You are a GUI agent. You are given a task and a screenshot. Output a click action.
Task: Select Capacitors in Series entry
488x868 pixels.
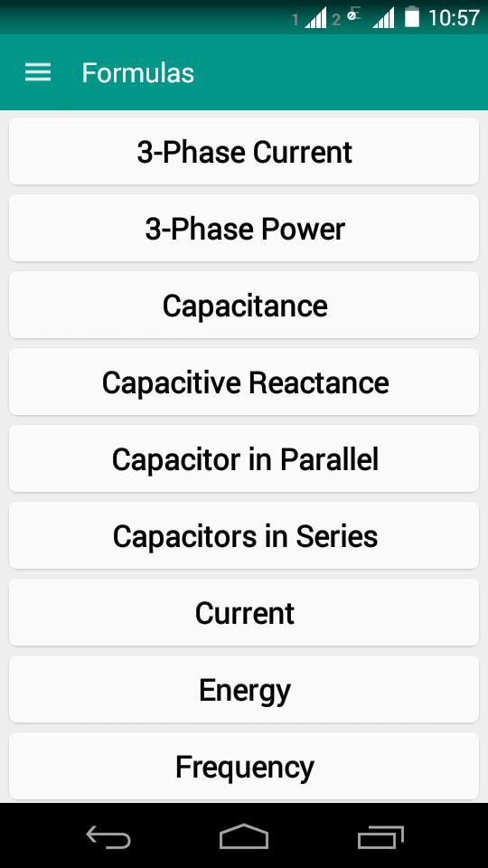coord(244,536)
